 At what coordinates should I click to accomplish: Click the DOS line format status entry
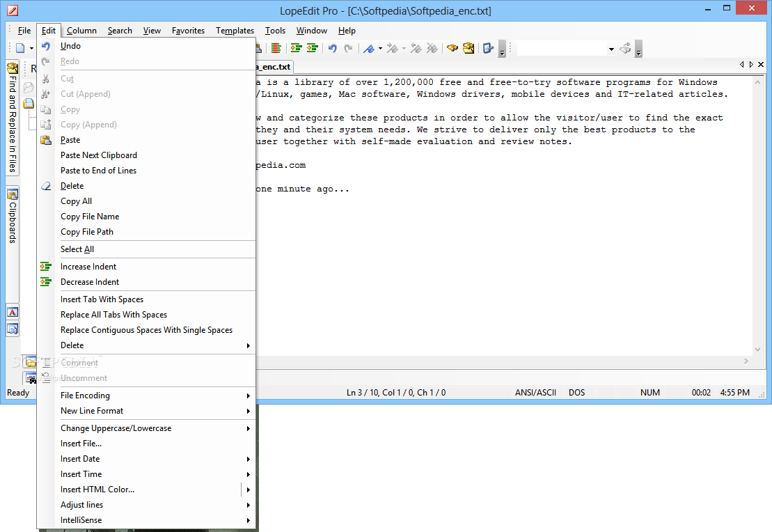[x=577, y=393]
